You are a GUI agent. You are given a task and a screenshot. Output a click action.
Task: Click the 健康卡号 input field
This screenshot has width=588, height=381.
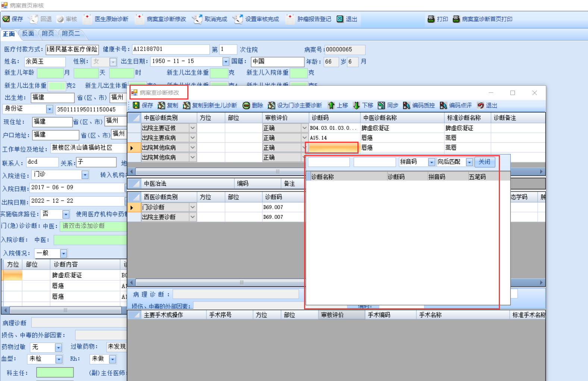tap(171, 49)
